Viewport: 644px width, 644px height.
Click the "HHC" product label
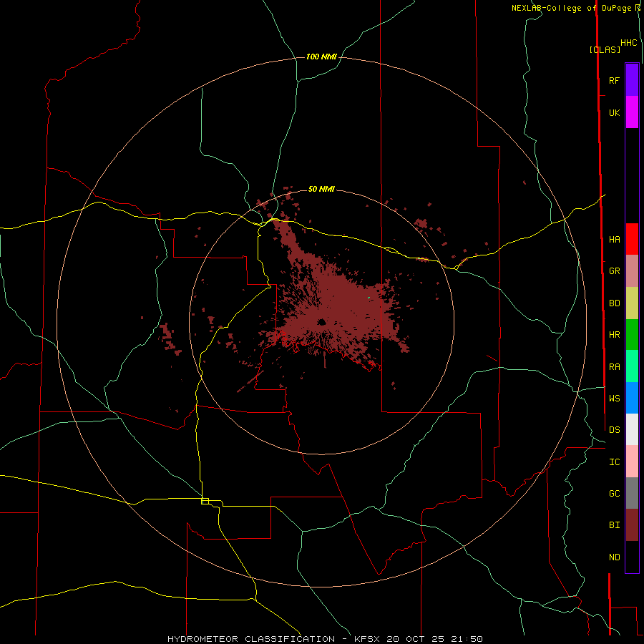629,43
